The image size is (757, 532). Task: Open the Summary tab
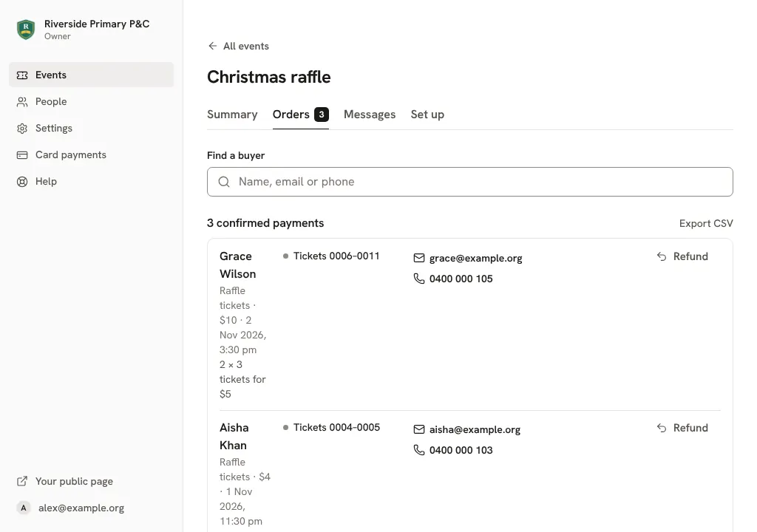(x=232, y=115)
